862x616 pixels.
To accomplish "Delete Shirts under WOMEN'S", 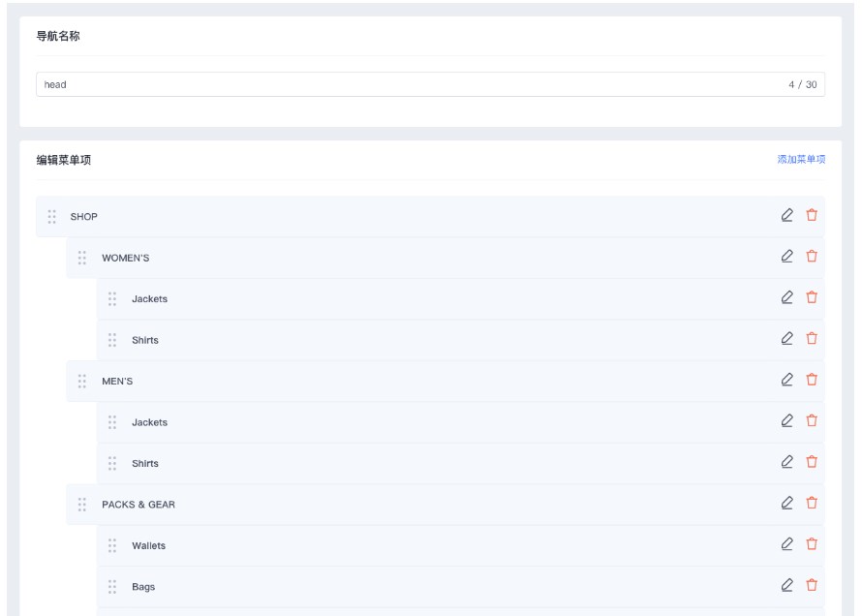I will 812,339.
